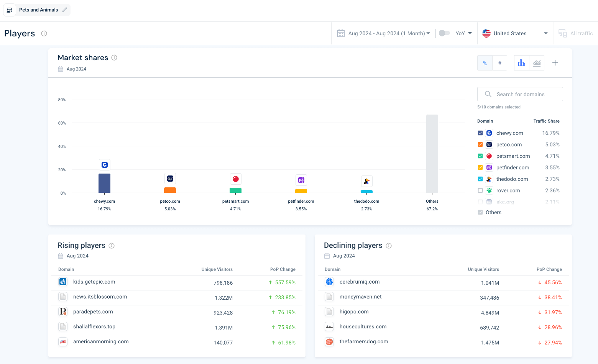Open the cerebrumiq.com domain link
The height and width of the screenshot is (364, 598).
point(360,282)
